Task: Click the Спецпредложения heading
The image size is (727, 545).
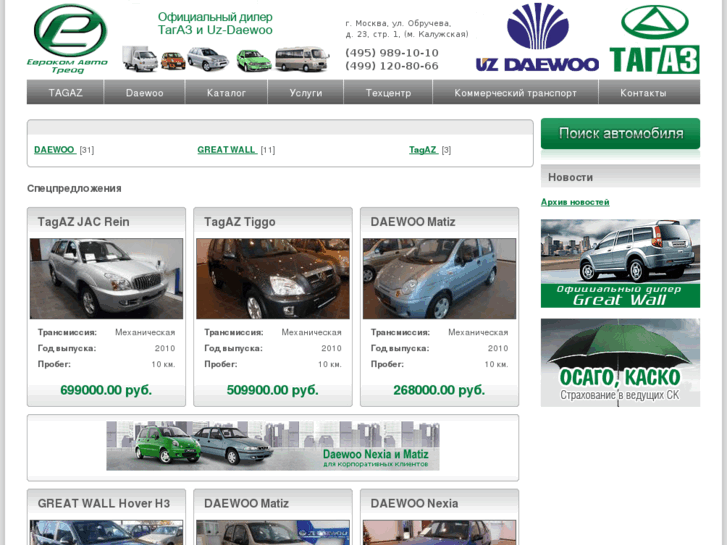Action: click(x=74, y=188)
